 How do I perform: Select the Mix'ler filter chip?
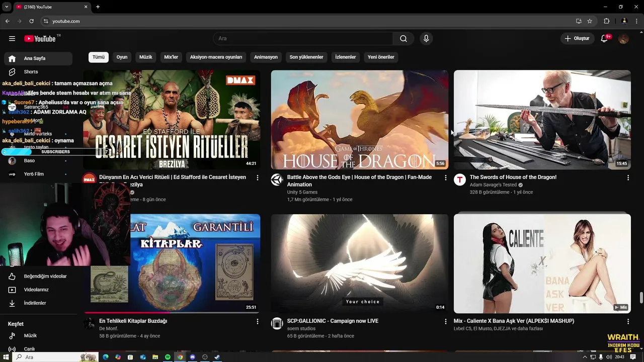pos(171,57)
